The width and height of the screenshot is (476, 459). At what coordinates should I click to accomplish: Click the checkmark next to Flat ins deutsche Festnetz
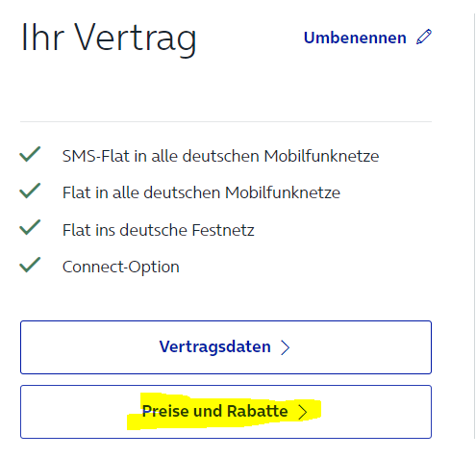click(30, 227)
